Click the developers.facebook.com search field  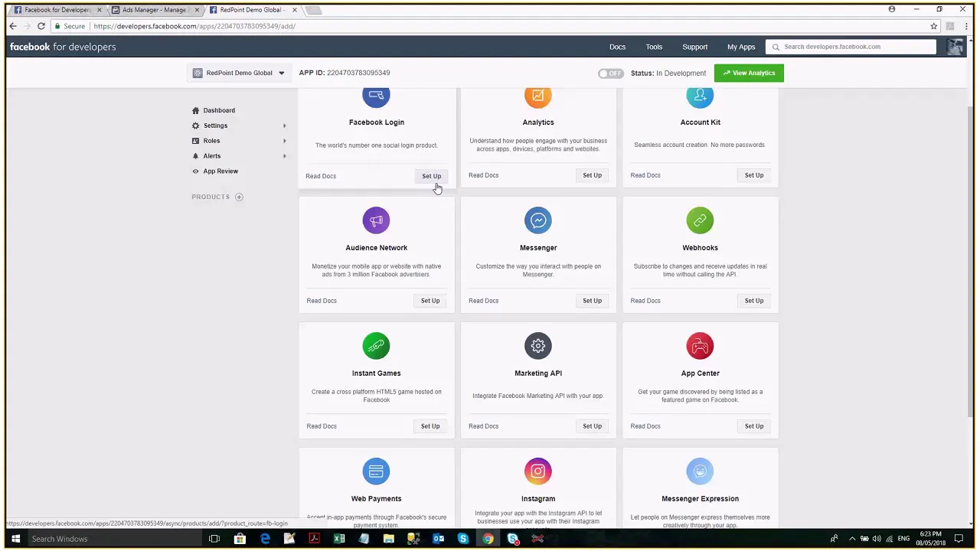[851, 47]
